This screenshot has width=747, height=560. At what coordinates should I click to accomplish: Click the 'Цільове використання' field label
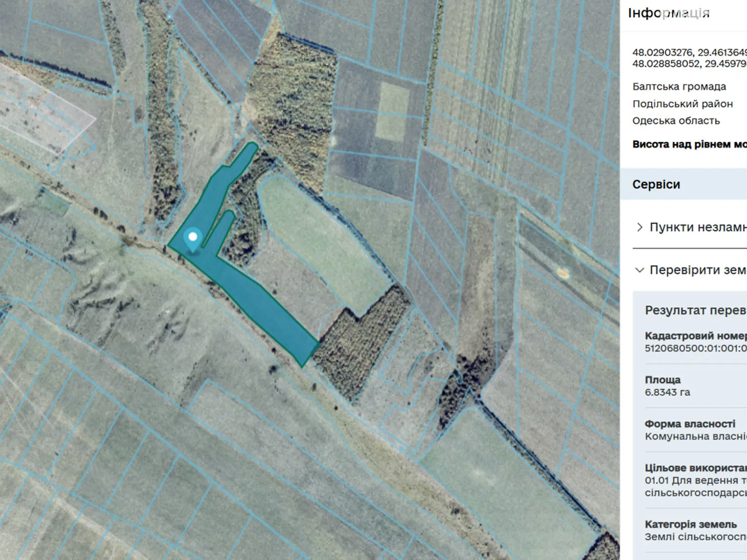tap(695, 468)
